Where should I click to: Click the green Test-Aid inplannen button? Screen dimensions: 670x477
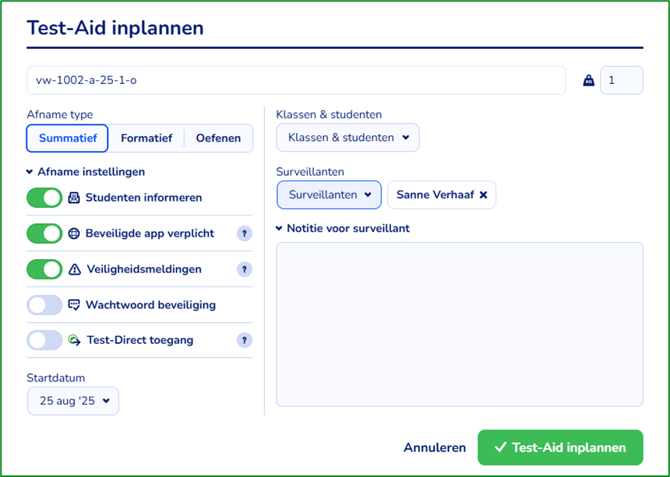pos(560,447)
